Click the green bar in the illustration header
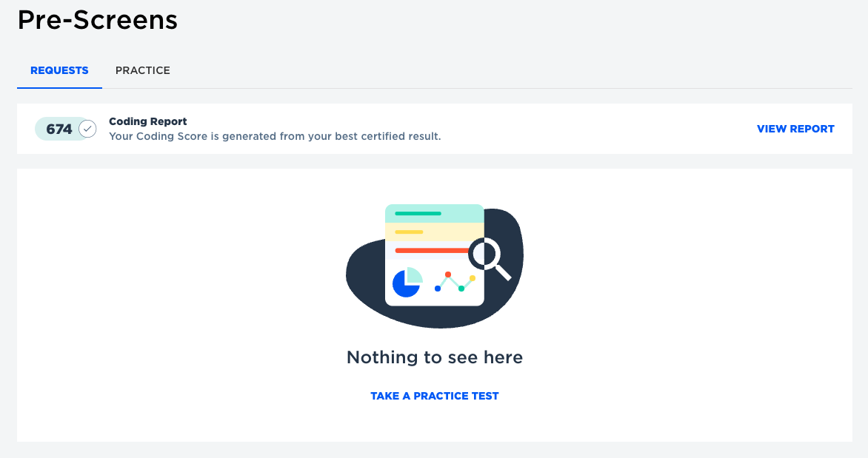Image resolution: width=868 pixels, height=458 pixels. click(x=418, y=214)
